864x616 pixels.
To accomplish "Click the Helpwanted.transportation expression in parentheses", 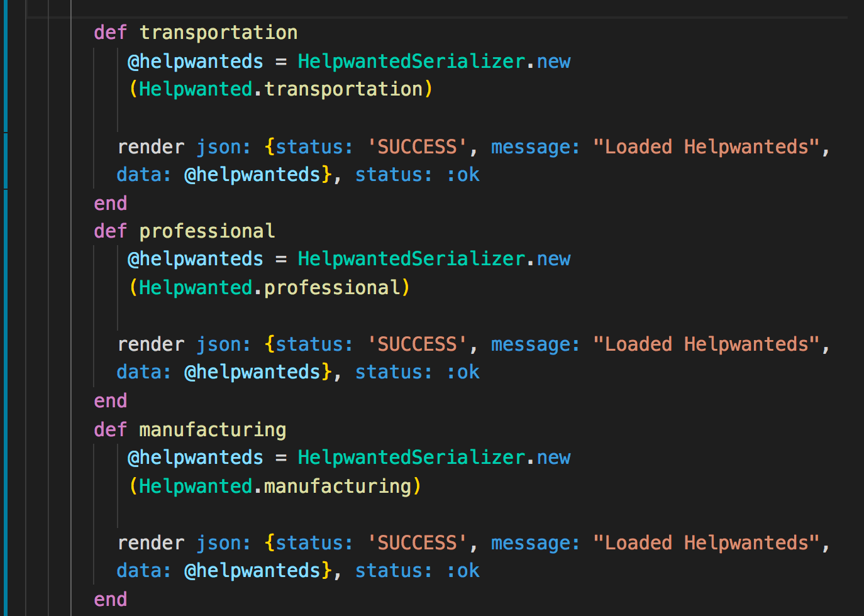I will (280, 89).
